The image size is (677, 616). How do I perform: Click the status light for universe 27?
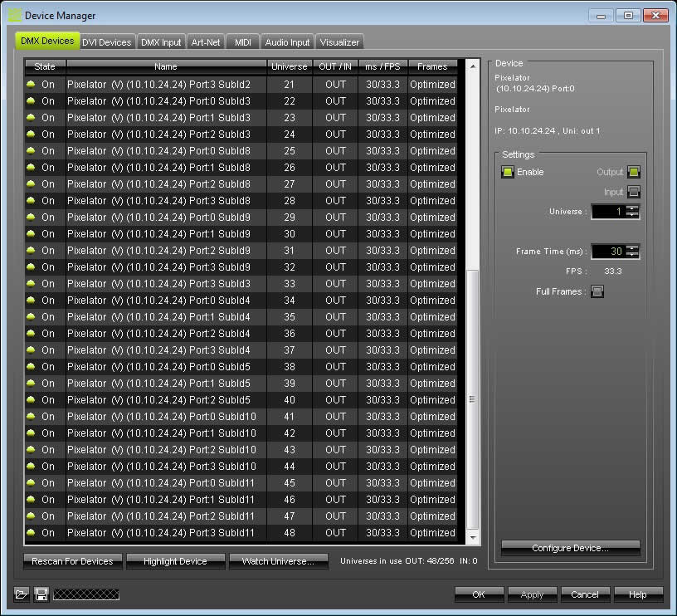(x=32, y=184)
